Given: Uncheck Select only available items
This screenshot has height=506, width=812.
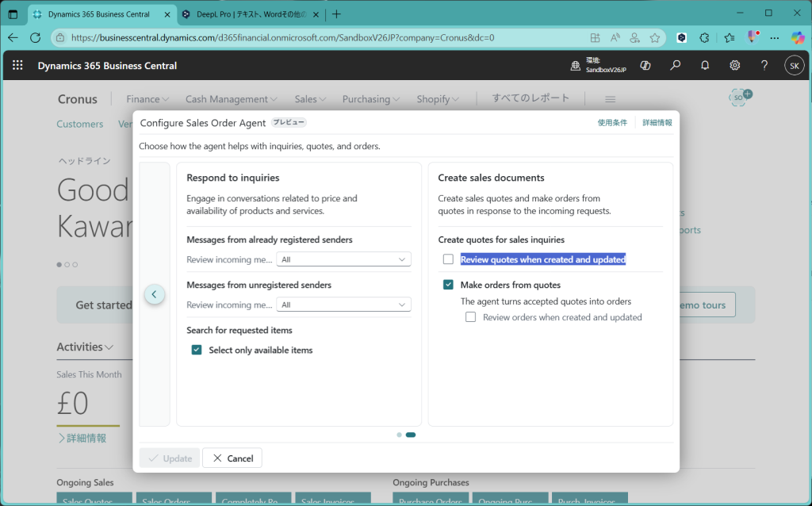Looking at the screenshot, I should click(x=197, y=350).
